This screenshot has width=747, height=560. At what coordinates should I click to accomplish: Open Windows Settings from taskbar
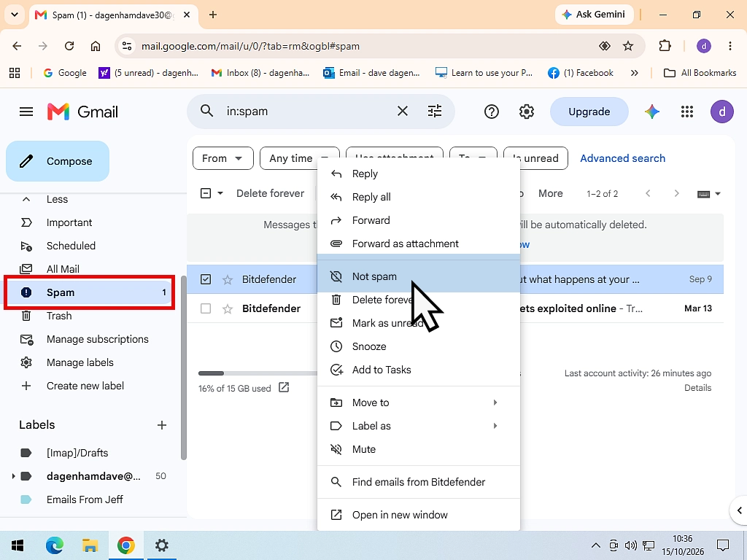coord(162,545)
